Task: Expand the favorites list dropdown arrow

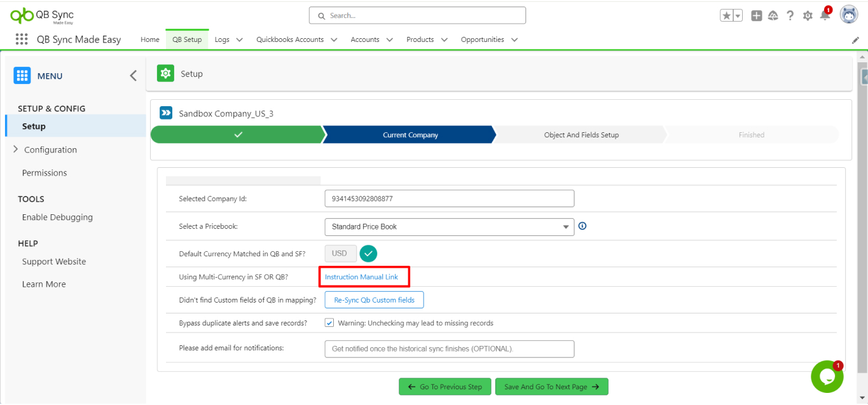Action: click(x=738, y=16)
